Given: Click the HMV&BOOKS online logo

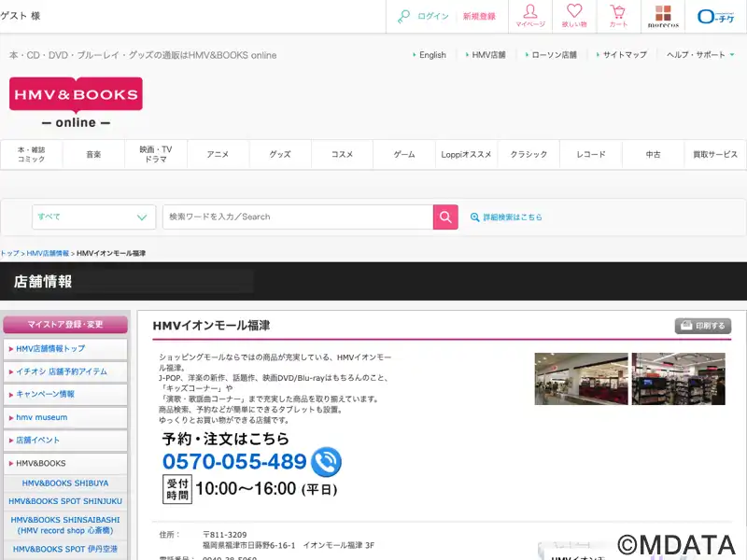Looking at the screenshot, I should pyautogui.click(x=76, y=103).
